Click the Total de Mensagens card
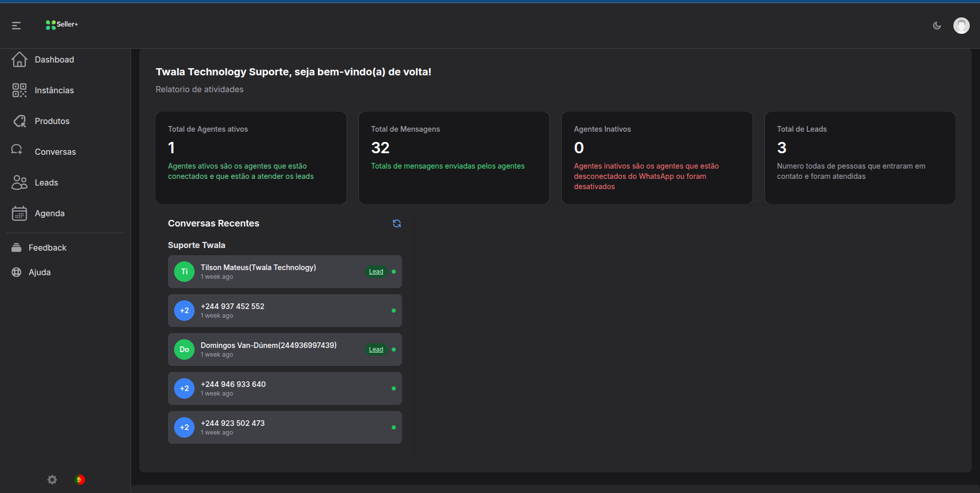The height and width of the screenshot is (493, 980). tap(454, 158)
